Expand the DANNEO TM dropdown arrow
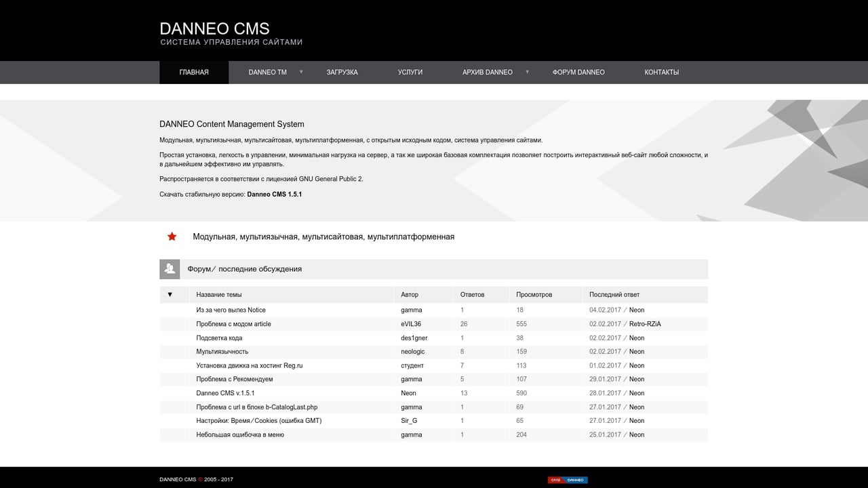This screenshot has height=488, width=868. click(x=301, y=72)
